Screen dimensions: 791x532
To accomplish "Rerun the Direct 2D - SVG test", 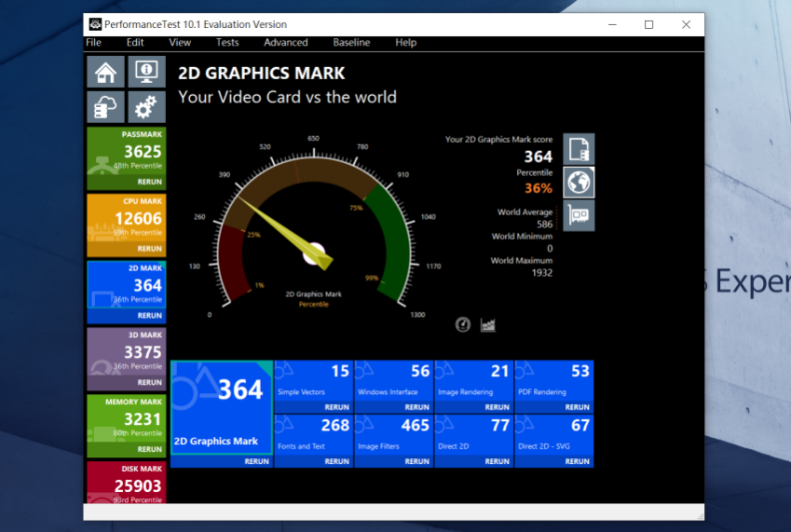I will click(577, 461).
